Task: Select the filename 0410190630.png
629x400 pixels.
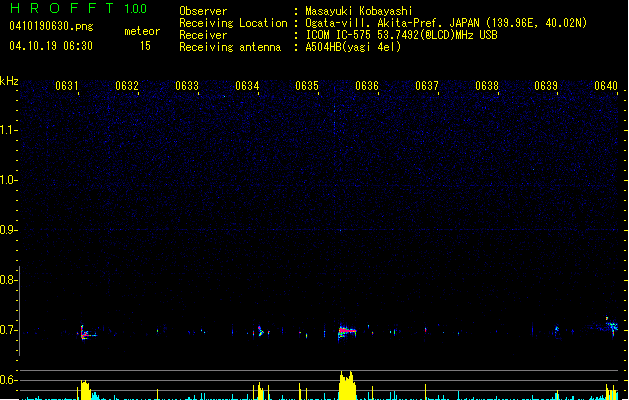Action: coord(51,26)
